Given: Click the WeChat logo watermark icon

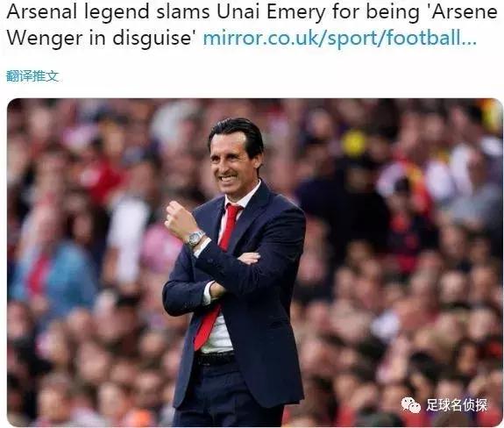Looking at the screenshot, I should [410, 405].
